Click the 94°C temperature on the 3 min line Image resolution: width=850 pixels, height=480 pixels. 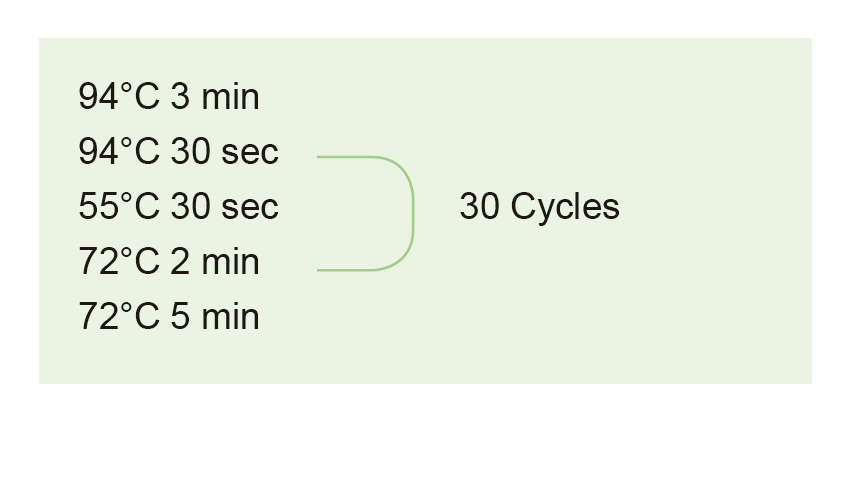coord(119,97)
